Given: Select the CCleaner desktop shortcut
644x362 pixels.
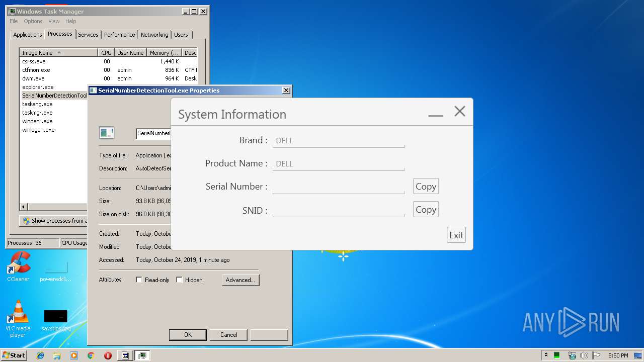Looking at the screenshot, I should coord(19,267).
